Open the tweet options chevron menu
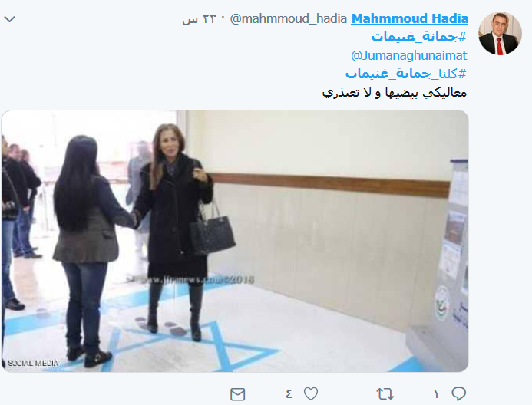The image size is (532, 405). point(9,19)
